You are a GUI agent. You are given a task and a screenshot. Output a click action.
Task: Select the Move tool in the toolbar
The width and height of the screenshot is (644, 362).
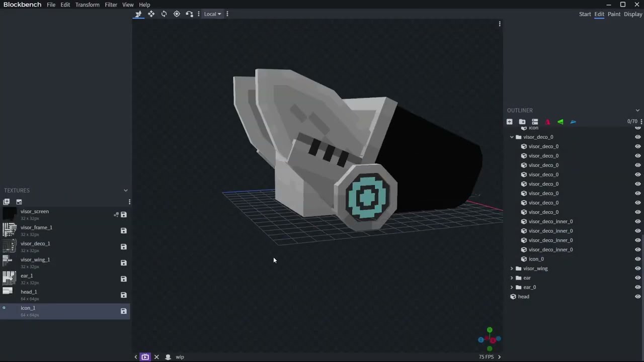pyautogui.click(x=138, y=14)
